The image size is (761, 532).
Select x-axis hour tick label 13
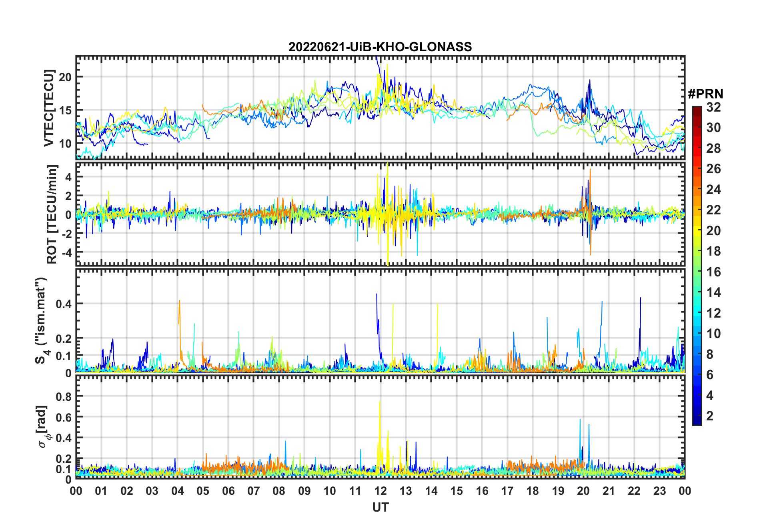tap(406, 491)
